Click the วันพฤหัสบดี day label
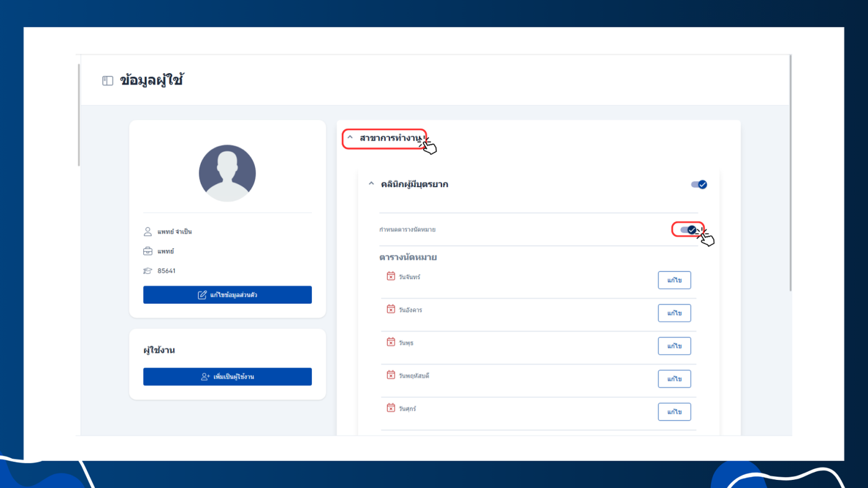 pos(414,376)
